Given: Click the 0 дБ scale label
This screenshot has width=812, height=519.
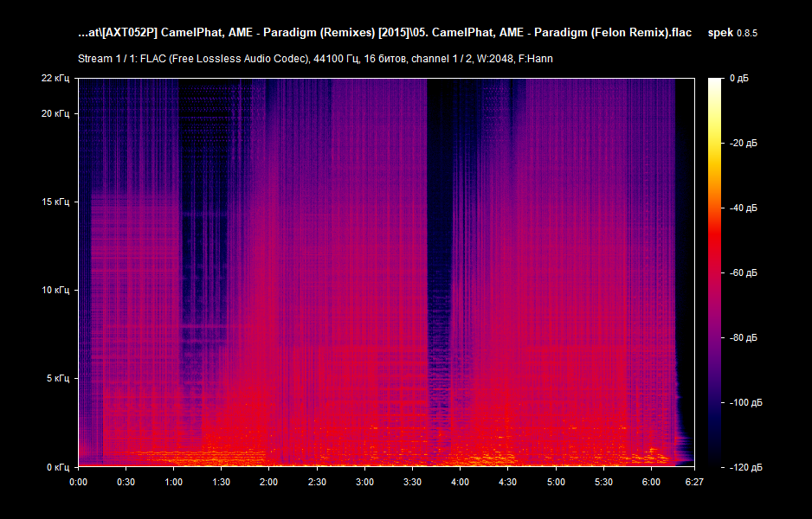Looking at the screenshot, I should click(x=739, y=78).
